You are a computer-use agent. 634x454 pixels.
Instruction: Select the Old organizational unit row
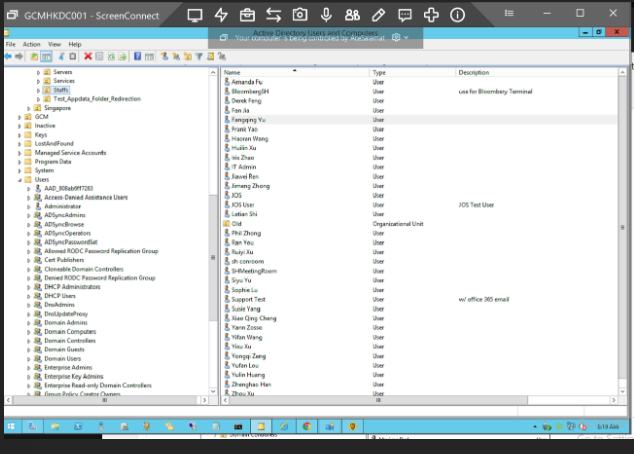pos(419,224)
